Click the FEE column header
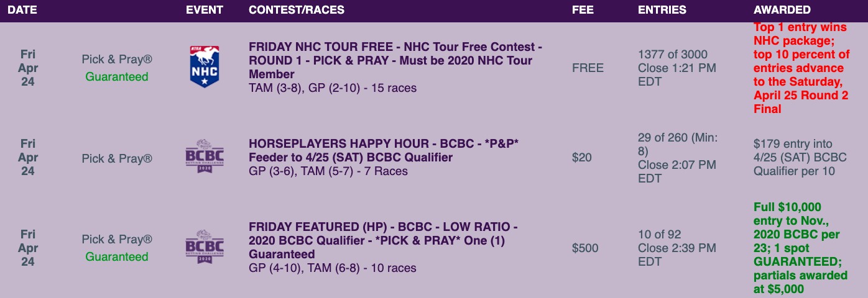This screenshot has height=298, width=868. pyautogui.click(x=582, y=10)
